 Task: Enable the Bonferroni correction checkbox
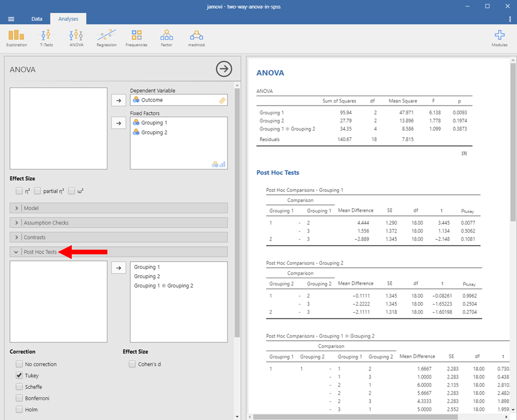pos(19,398)
